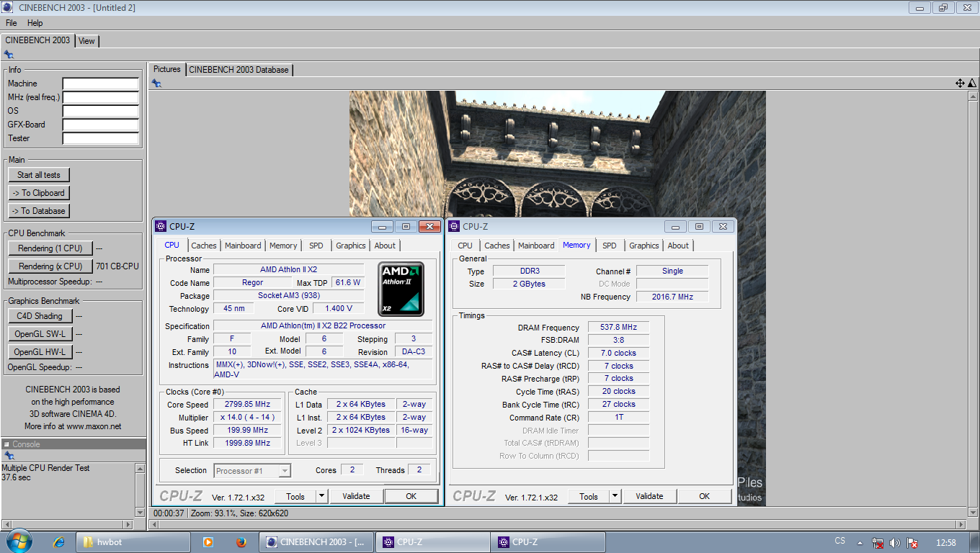
Task: Open the Action Center flag icon
Action: 912,542
